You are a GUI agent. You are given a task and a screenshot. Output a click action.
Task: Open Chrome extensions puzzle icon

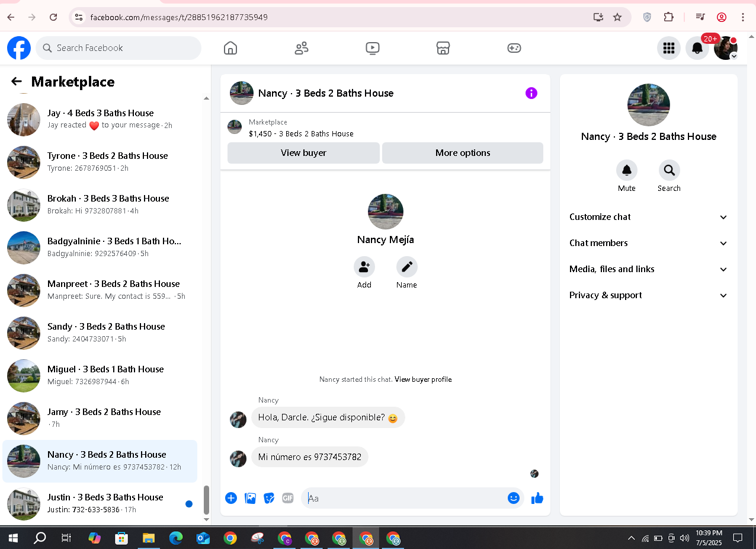[669, 17]
